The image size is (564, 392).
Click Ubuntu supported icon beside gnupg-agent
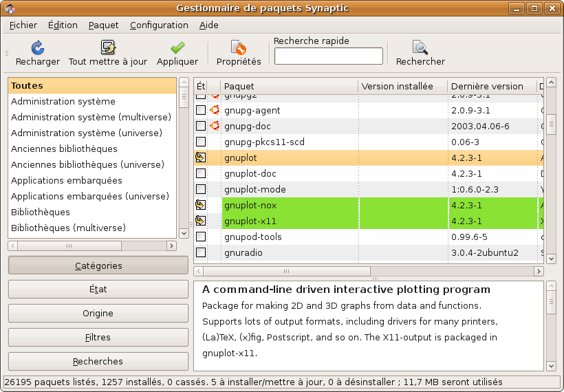coord(215,110)
